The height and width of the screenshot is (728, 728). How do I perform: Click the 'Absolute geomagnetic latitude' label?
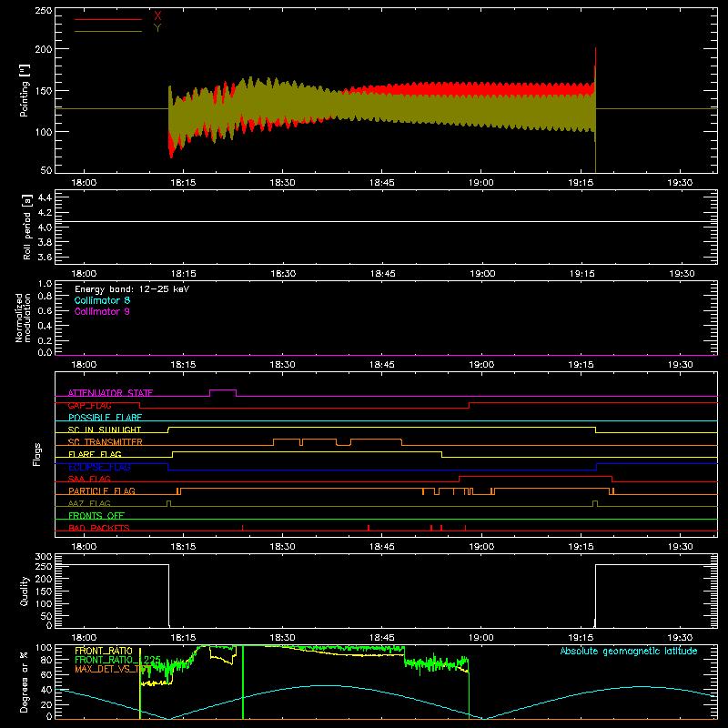(x=629, y=651)
